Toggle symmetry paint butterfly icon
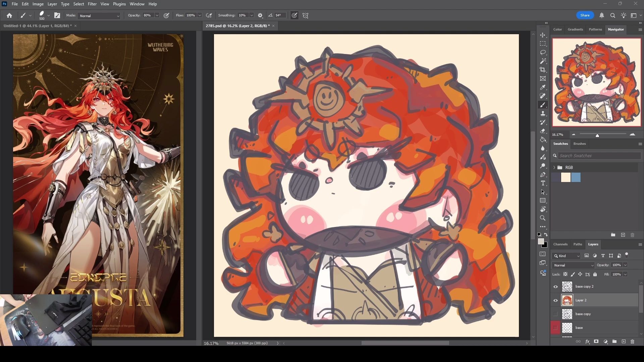The width and height of the screenshot is (644, 362). pyautogui.click(x=305, y=15)
